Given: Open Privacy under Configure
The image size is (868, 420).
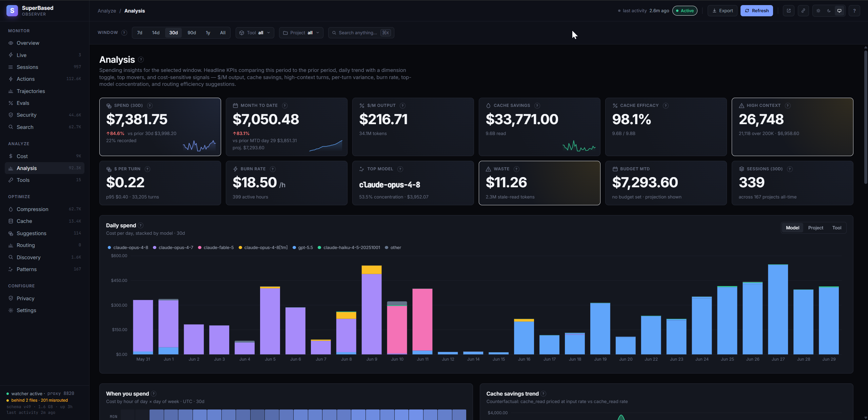Looking at the screenshot, I should pyautogui.click(x=44, y=299).
